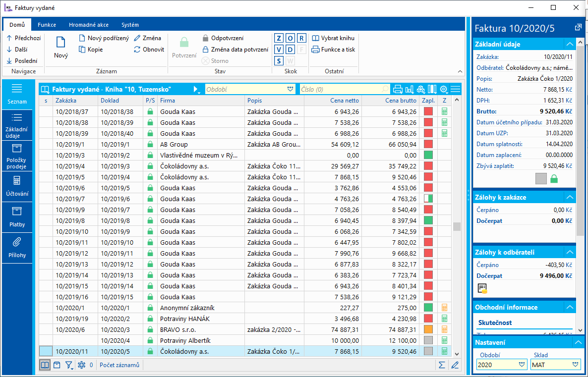Click the print icon in list header

(x=398, y=89)
